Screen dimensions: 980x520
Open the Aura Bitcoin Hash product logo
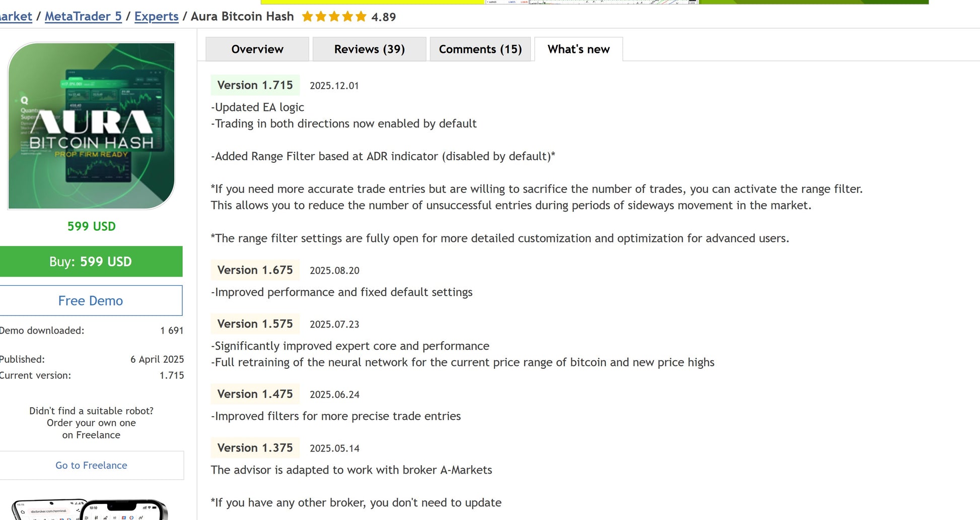pyautogui.click(x=91, y=126)
